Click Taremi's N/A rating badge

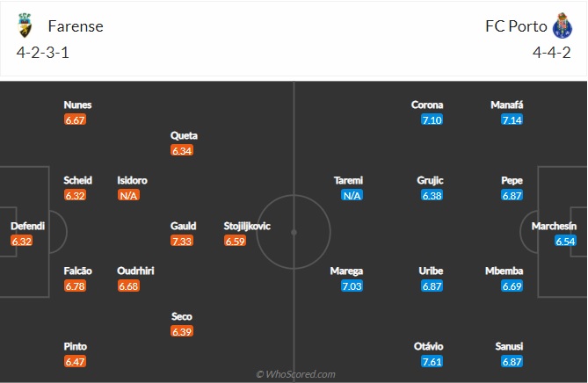[x=352, y=195]
